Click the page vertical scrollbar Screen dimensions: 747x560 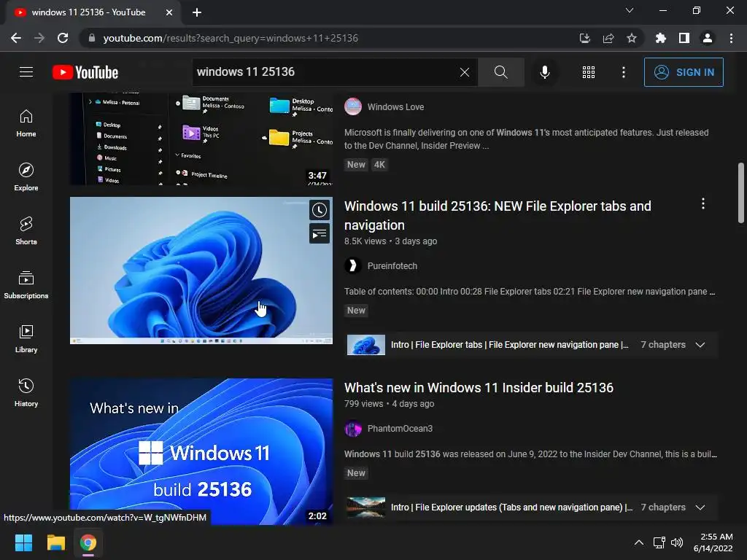[x=741, y=192]
